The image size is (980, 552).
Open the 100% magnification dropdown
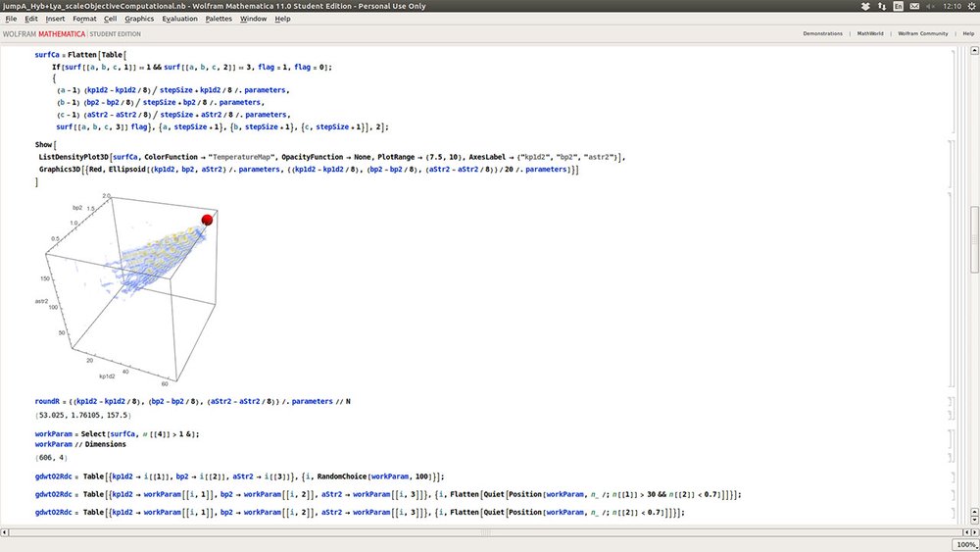pos(965,545)
